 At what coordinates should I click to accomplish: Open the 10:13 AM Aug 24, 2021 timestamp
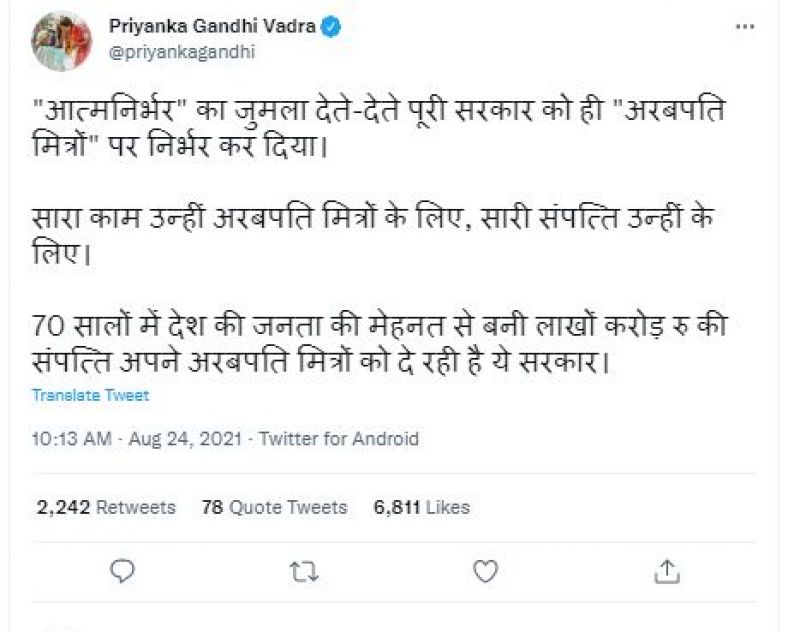pyautogui.click(x=138, y=439)
